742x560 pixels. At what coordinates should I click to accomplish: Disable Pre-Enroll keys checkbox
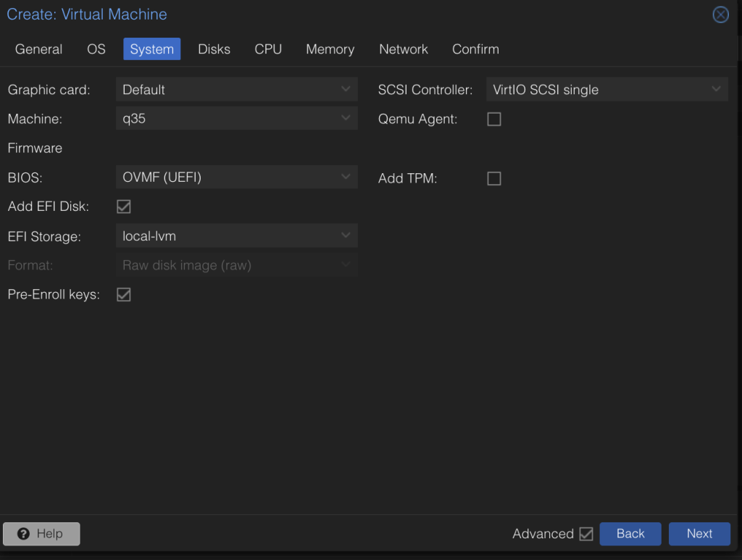click(x=124, y=295)
